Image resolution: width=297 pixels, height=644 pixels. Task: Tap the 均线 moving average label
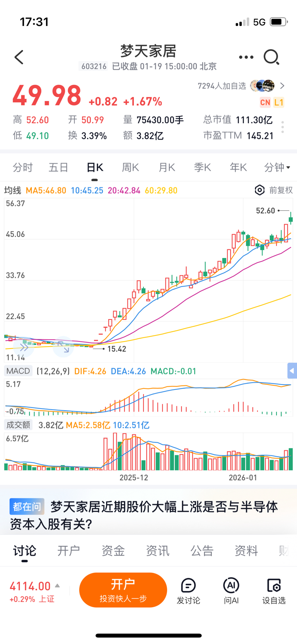coord(13,190)
